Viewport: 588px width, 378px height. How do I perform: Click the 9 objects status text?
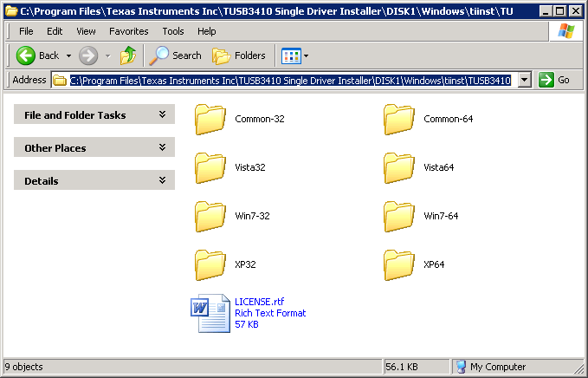(24, 367)
